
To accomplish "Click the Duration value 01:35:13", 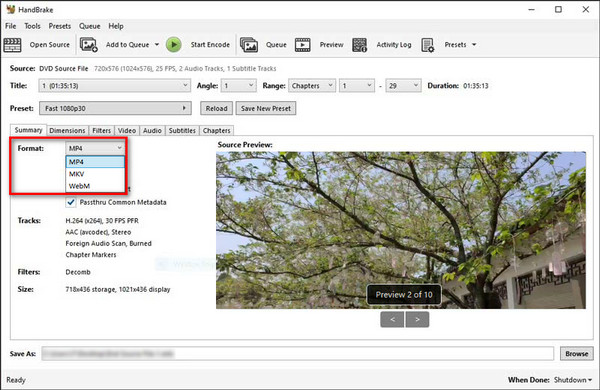I will (x=476, y=86).
